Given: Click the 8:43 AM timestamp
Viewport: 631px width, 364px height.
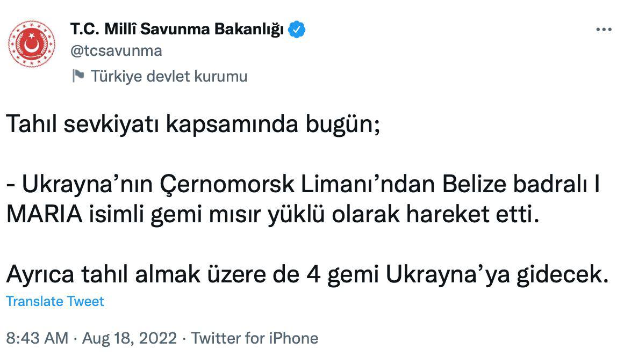Looking at the screenshot, I should [x=37, y=338].
